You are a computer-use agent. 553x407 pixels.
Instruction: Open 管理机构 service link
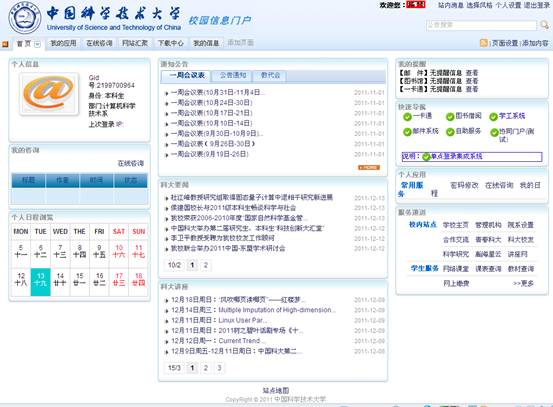[x=488, y=225]
